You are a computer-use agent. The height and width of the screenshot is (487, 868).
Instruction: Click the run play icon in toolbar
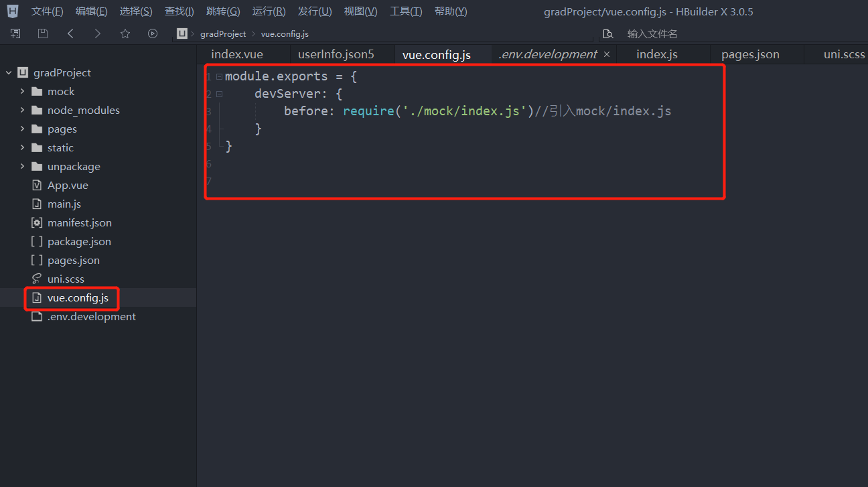click(153, 33)
